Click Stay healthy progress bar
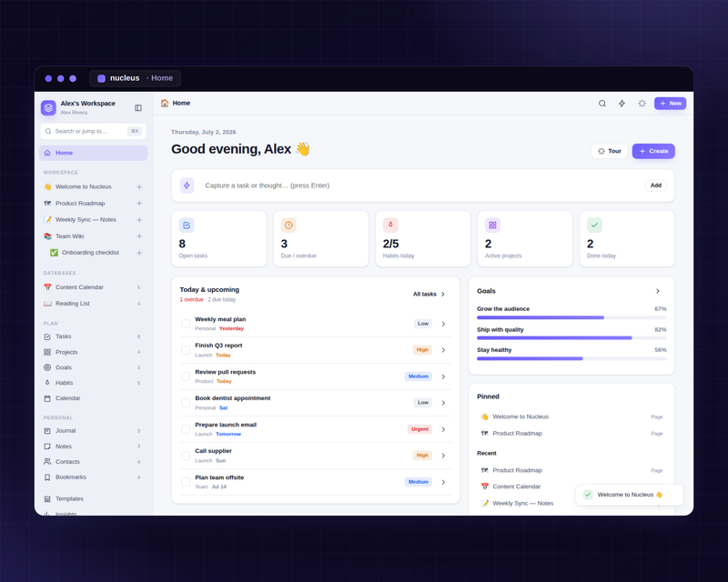 [x=571, y=359]
